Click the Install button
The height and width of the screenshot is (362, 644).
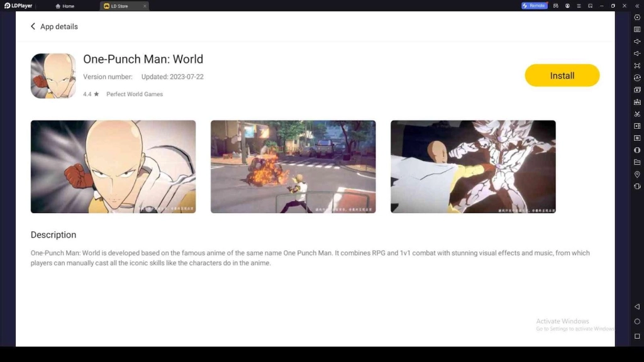point(562,75)
